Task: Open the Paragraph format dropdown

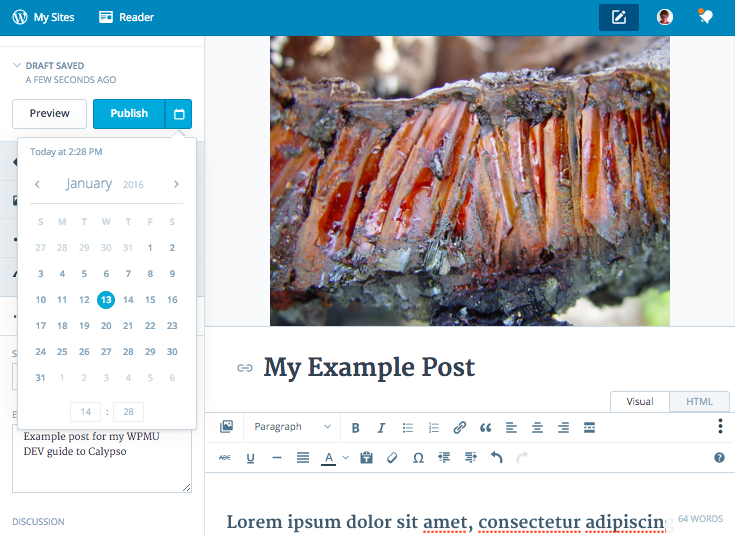Action: pos(292,427)
